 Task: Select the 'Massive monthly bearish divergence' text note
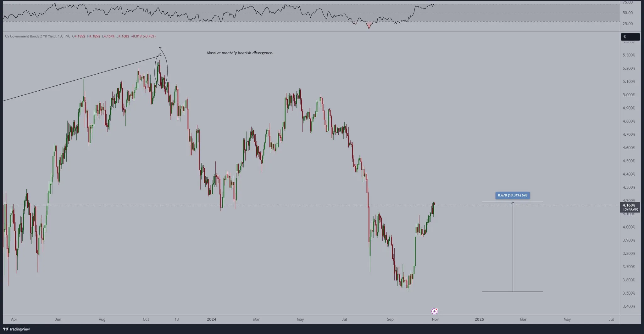240,53
